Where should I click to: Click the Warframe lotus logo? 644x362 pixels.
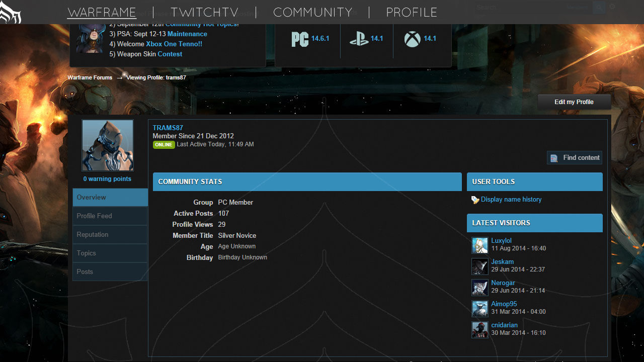(x=11, y=12)
